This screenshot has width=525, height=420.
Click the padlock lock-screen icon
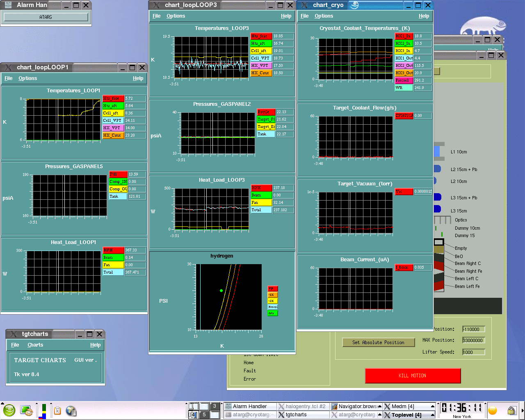[x=511, y=410]
